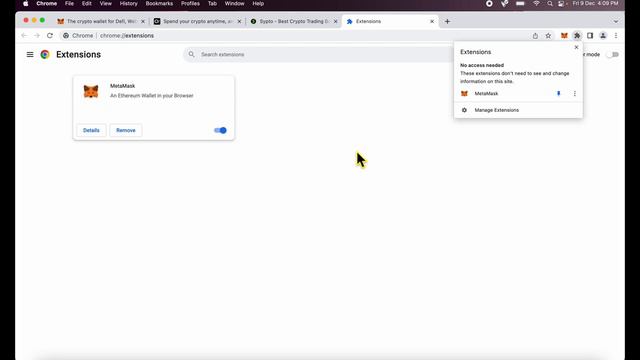The image size is (640, 360).
Task: Open the Bookmarks menu
Action: pyautogui.click(x=159, y=4)
